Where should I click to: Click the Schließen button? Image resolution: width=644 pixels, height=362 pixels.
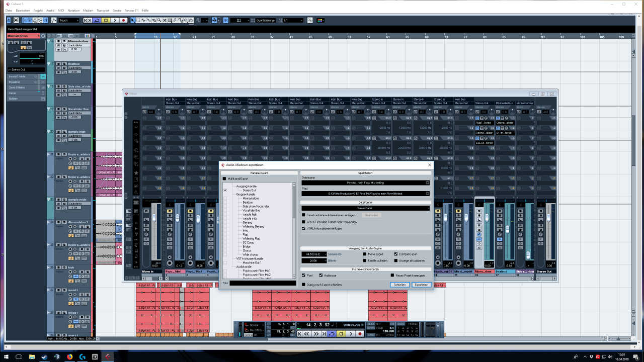click(400, 285)
